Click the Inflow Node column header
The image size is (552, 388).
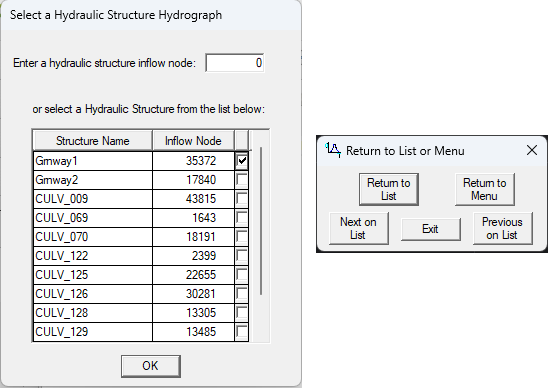click(x=193, y=141)
